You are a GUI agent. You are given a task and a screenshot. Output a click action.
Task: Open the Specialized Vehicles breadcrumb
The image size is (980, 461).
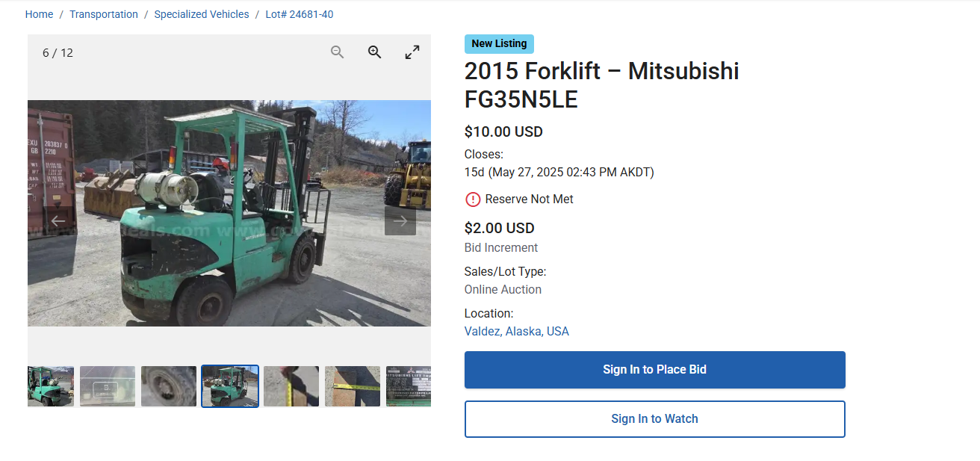click(x=202, y=14)
